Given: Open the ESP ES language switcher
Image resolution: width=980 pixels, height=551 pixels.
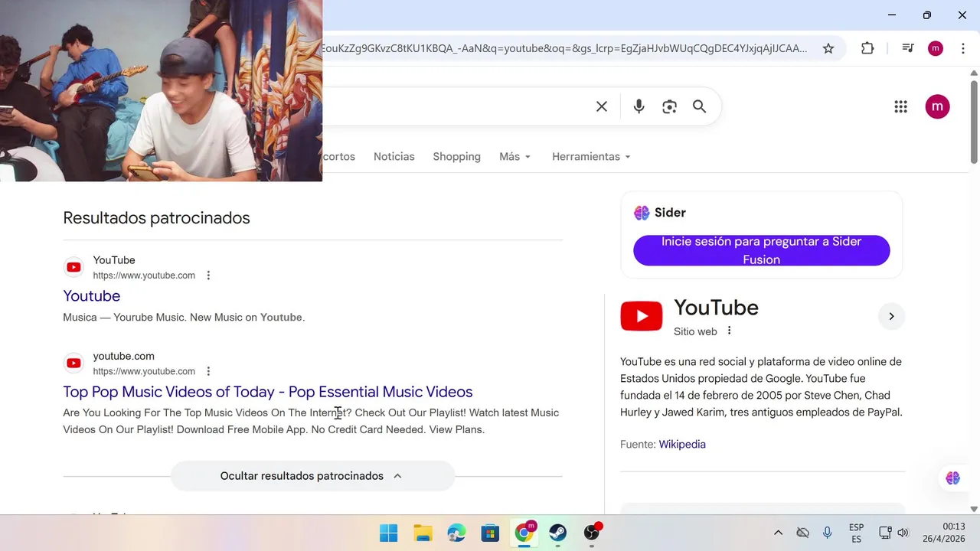Looking at the screenshot, I should [x=856, y=533].
